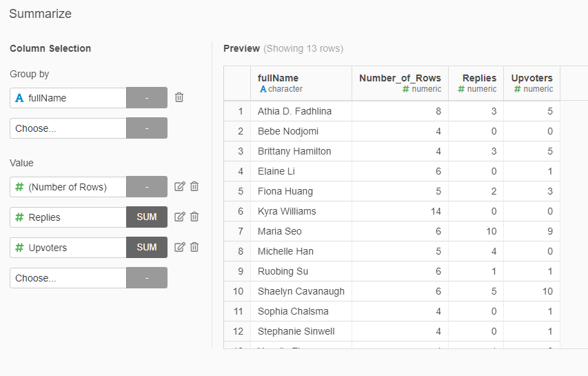Viewport: 588px width, 376px height.
Task: Open the fullName group-by column dropdown
Action: click(68, 98)
